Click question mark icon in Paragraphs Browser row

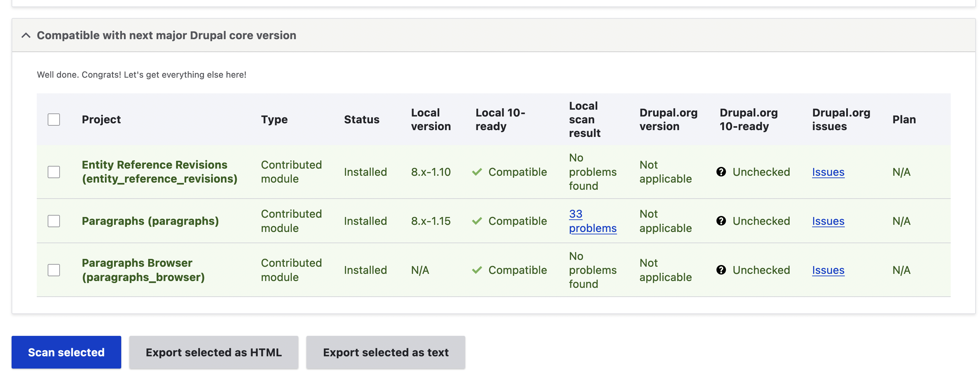coord(721,270)
